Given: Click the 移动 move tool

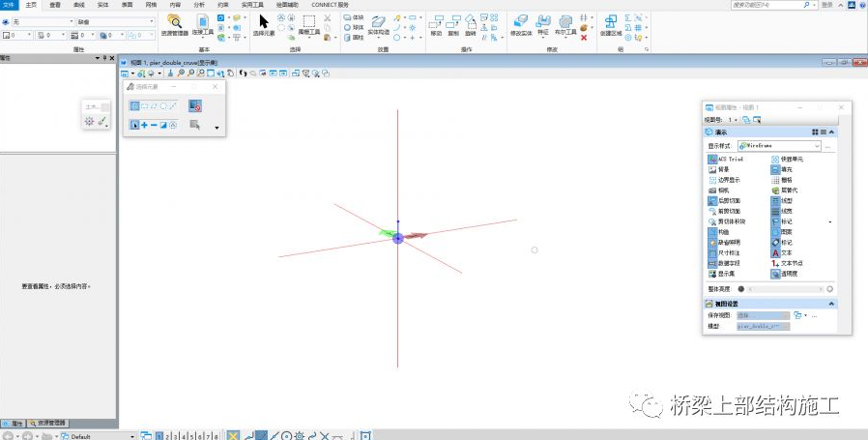Looking at the screenshot, I should [436, 25].
